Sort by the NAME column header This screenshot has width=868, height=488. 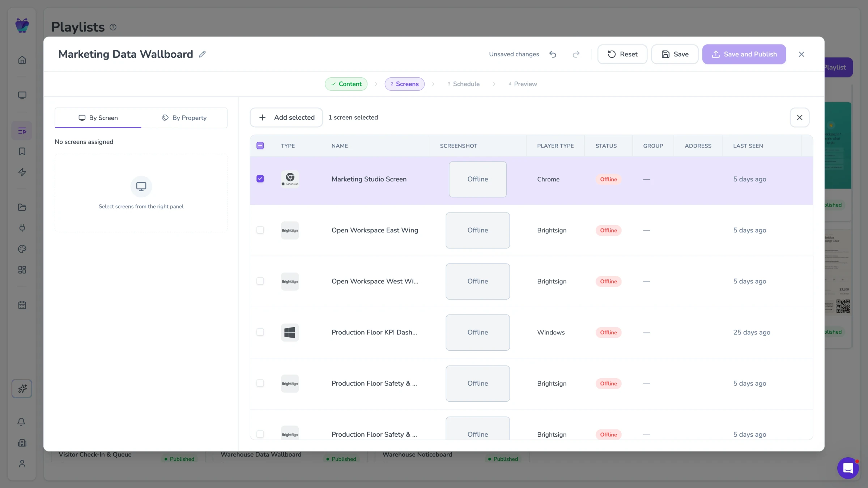(340, 146)
